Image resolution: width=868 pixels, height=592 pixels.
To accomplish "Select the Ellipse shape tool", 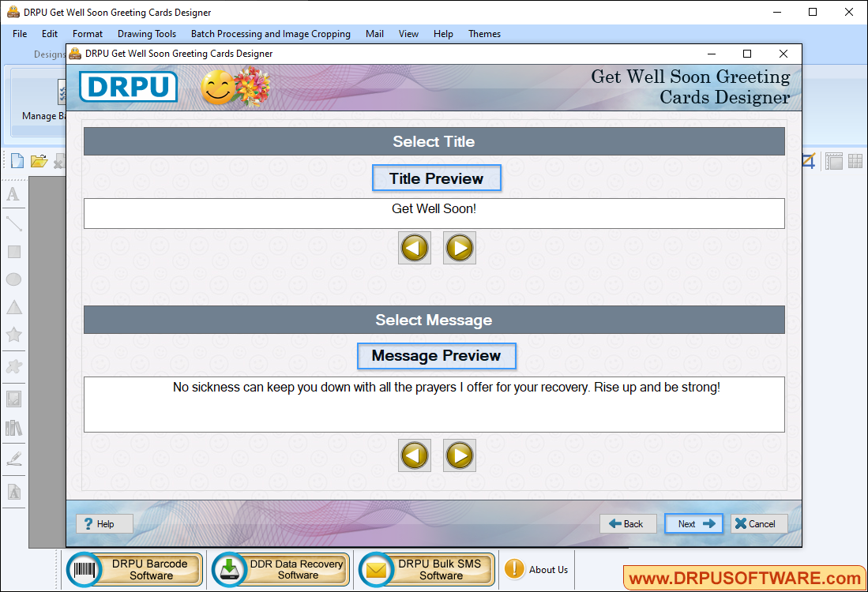I will (x=13, y=279).
